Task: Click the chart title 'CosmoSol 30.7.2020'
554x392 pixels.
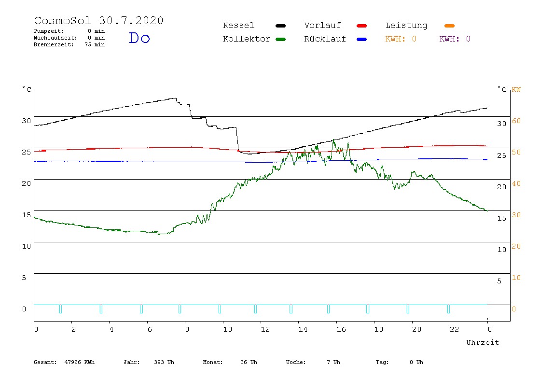Action: coord(98,20)
